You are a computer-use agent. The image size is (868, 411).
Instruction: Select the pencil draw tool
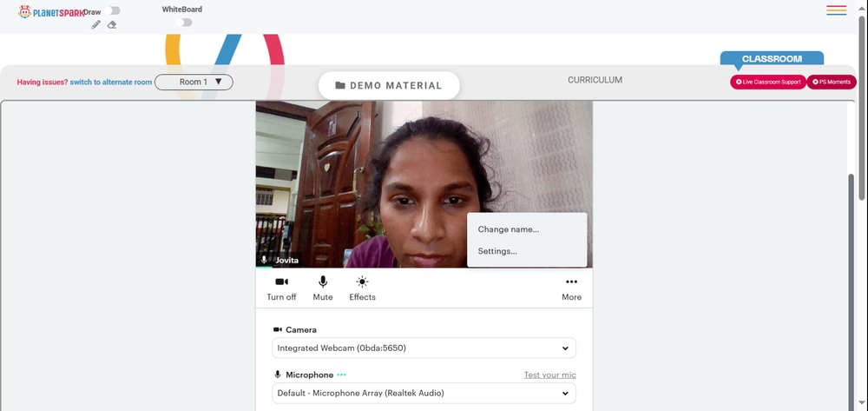(x=95, y=24)
